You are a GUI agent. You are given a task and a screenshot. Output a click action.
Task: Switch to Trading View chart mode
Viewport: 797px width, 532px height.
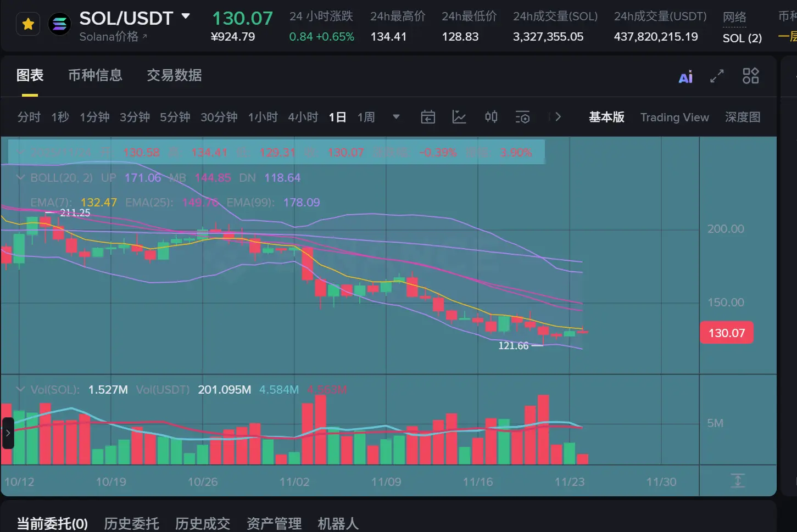[x=675, y=117]
